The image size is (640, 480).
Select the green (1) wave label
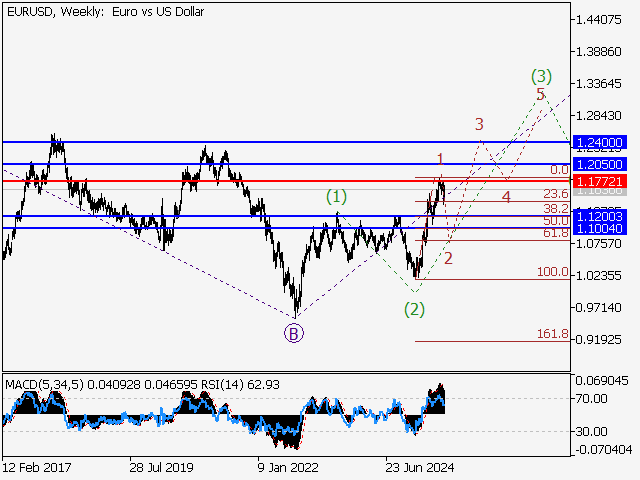tap(337, 197)
